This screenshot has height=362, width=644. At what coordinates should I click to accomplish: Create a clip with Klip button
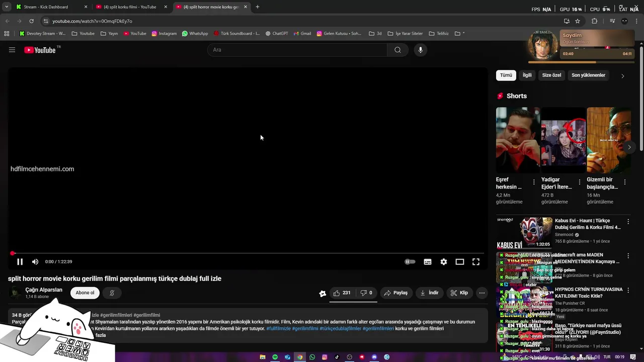tap(459, 293)
